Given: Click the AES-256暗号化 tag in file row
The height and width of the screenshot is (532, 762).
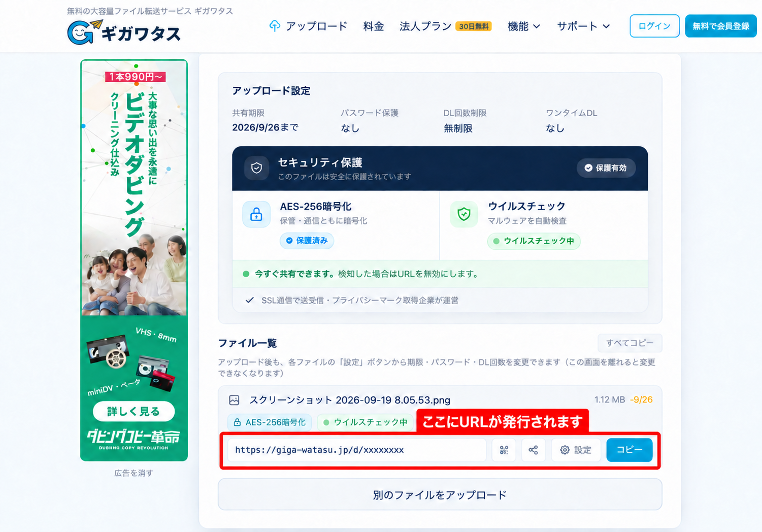Looking at the screenshot, I should pyautogui.click(x=270, y=422).
